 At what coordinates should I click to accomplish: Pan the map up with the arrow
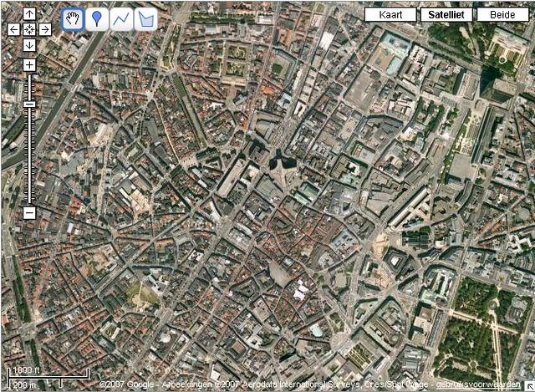(x=29, y=13)
